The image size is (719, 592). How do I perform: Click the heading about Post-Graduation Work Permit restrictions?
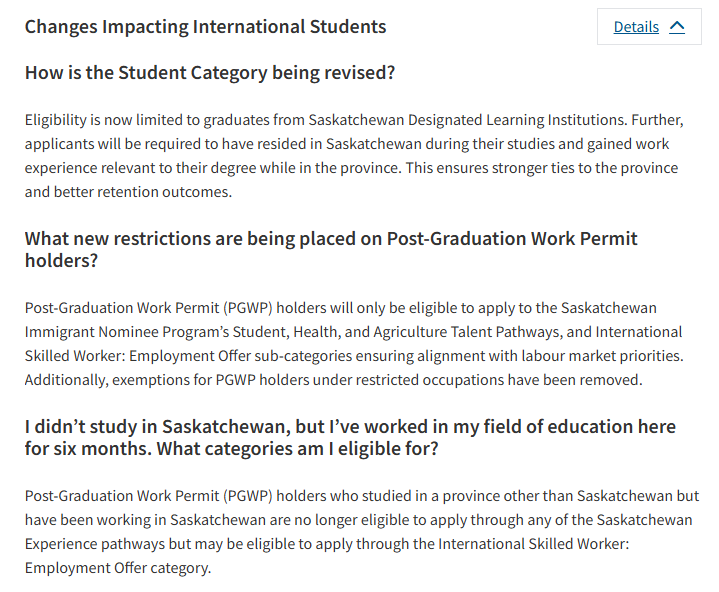tap(331, 249)
